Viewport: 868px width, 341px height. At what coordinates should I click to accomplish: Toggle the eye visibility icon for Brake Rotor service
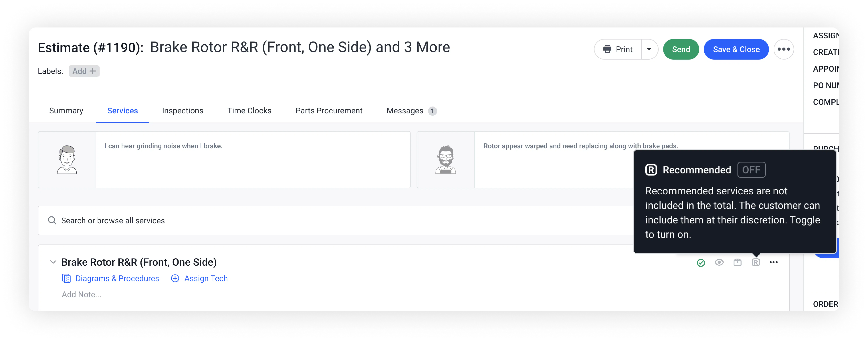pyautogui.click(x=719, y=262)
